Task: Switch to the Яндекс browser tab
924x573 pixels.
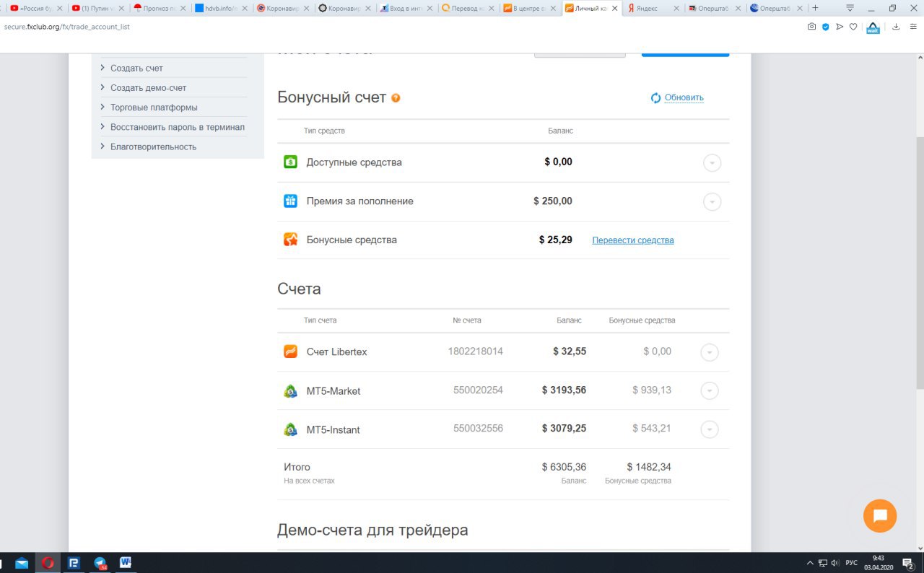Action: [653, 9]
